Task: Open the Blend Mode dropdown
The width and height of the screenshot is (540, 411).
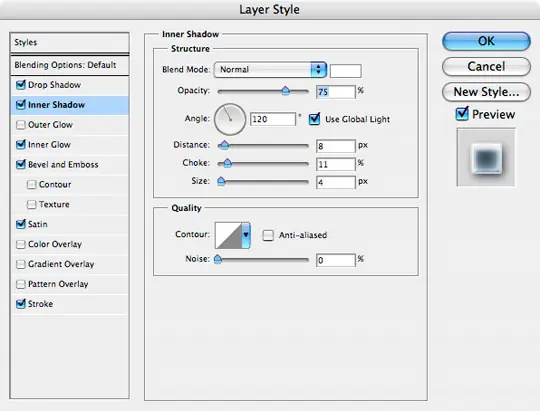Action: pos(270,70)
